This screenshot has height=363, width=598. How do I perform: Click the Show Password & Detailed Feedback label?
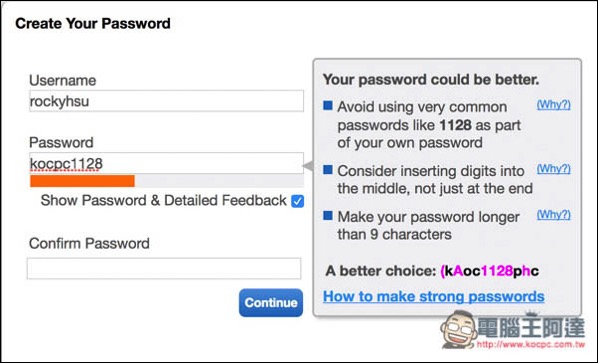(x=164, y=201)
